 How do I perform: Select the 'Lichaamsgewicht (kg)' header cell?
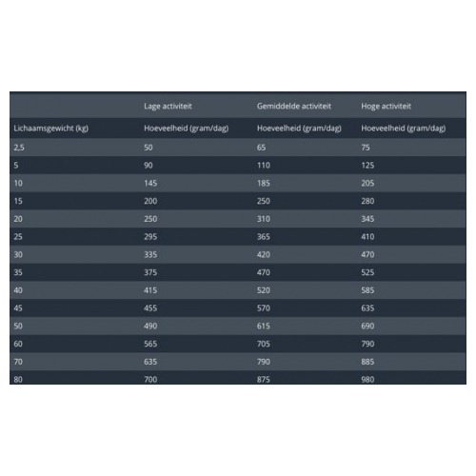[x=50, y=129]
